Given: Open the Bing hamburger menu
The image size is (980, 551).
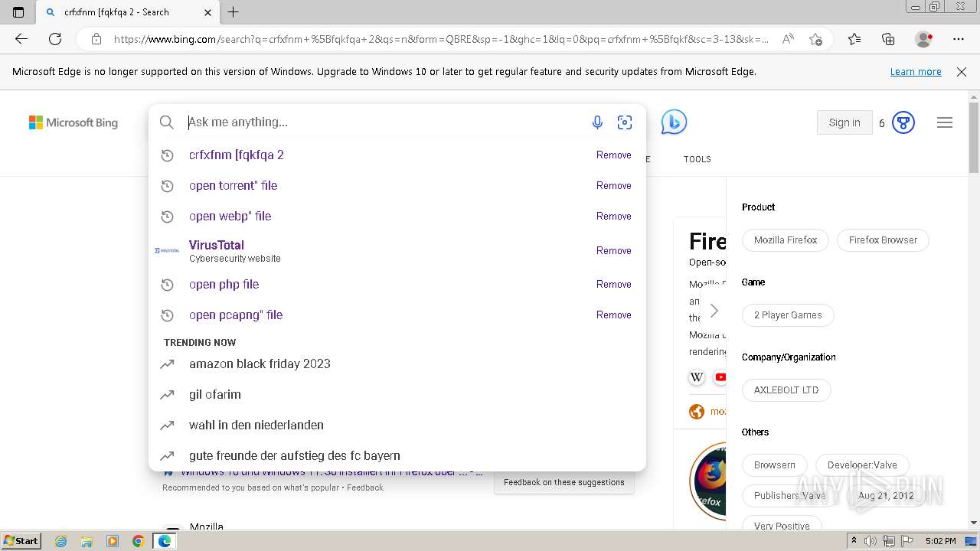Looking at the screenshot, I should (x=945, y=122).
